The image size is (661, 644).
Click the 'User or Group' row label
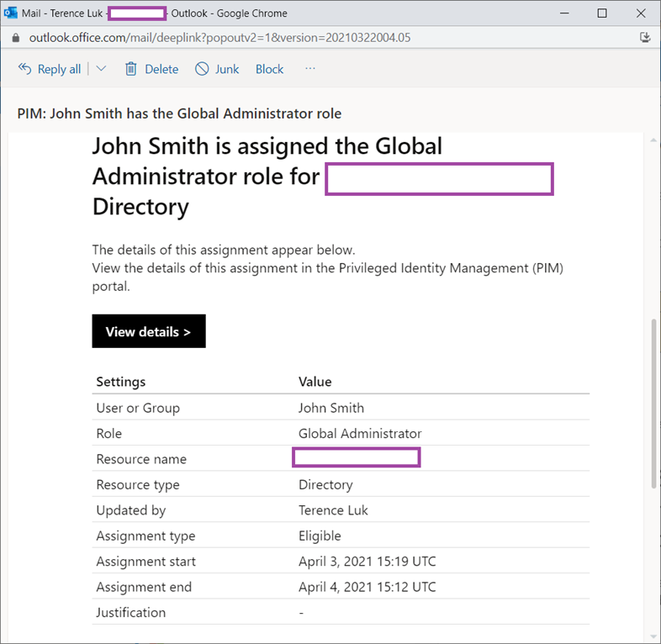click(x=138, y=408)
